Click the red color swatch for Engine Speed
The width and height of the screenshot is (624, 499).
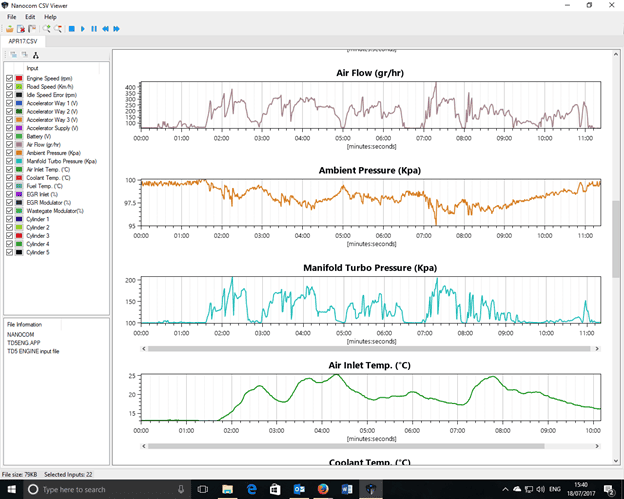coord(19,78)
